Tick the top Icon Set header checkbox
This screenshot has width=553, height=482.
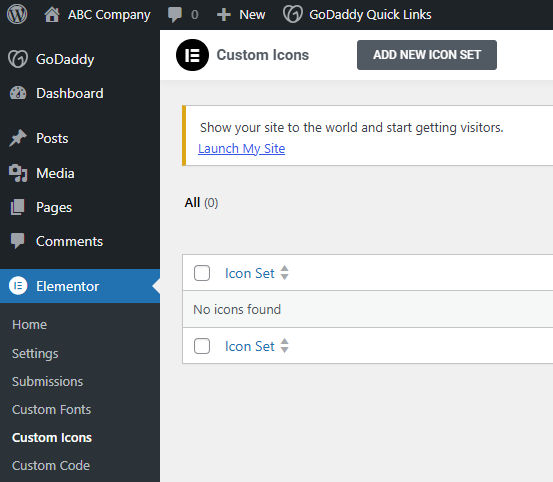[202, 273]
